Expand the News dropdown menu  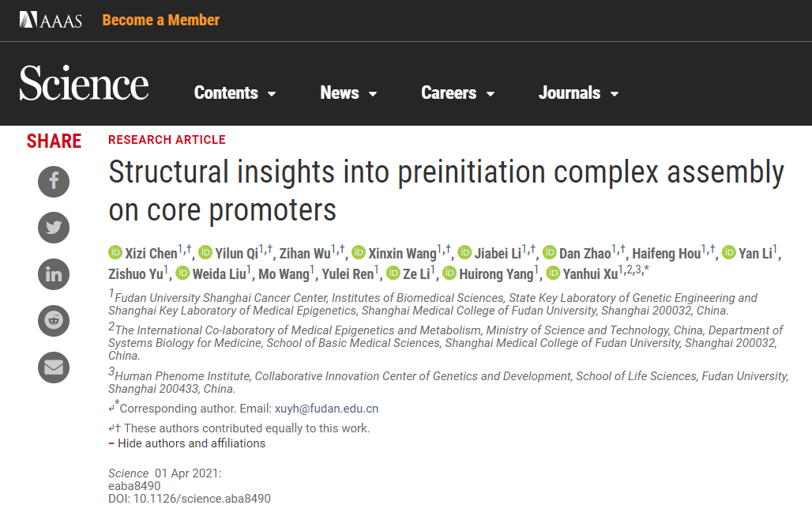point(348,92)
